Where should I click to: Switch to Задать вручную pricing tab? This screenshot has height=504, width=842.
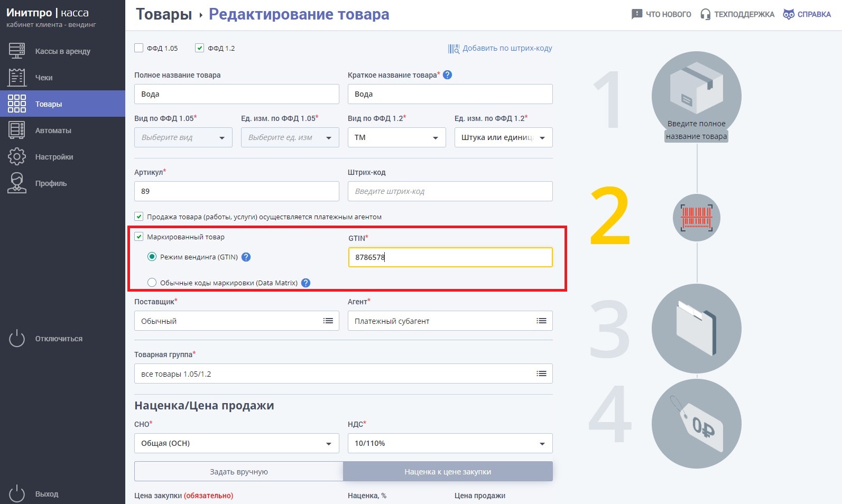click(x=239, y=472)
